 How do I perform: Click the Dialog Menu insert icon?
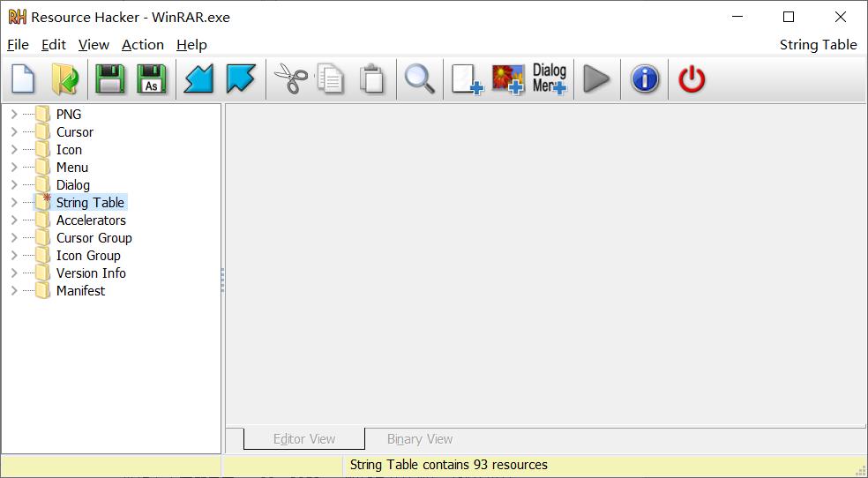[550, 79]
